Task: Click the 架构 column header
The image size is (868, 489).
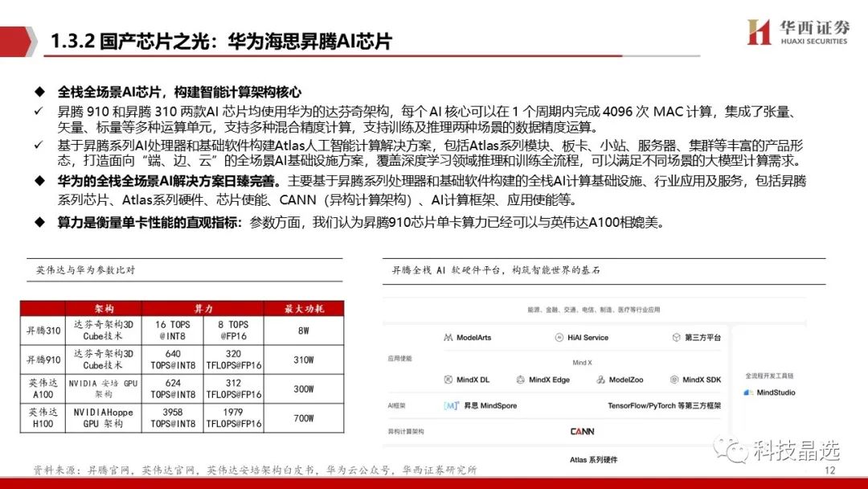Action: coord(104,309)
